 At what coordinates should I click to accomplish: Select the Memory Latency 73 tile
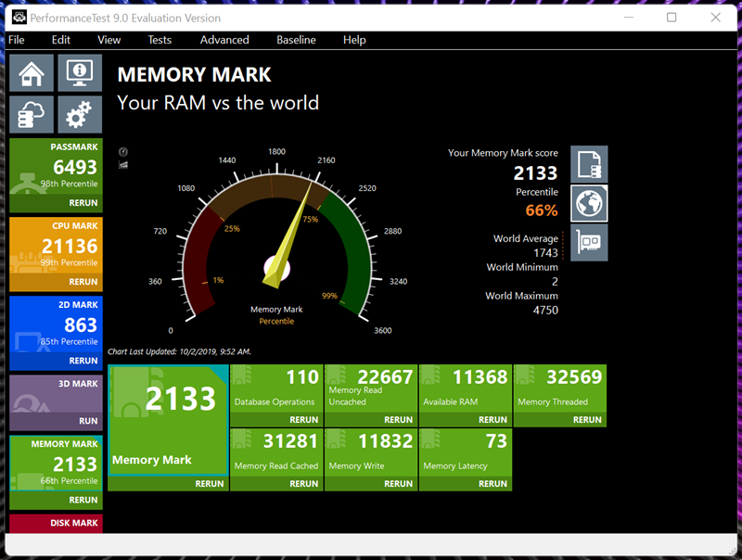coord(466,452)
